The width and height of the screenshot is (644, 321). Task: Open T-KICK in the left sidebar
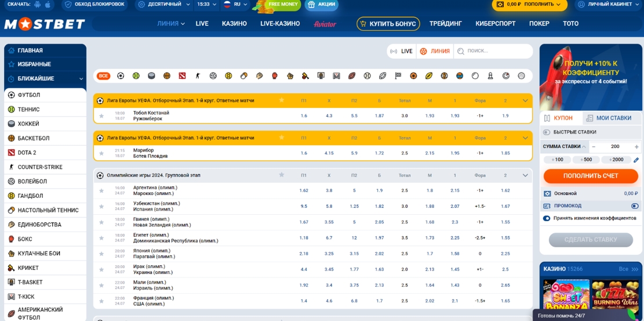coord(45,297)
